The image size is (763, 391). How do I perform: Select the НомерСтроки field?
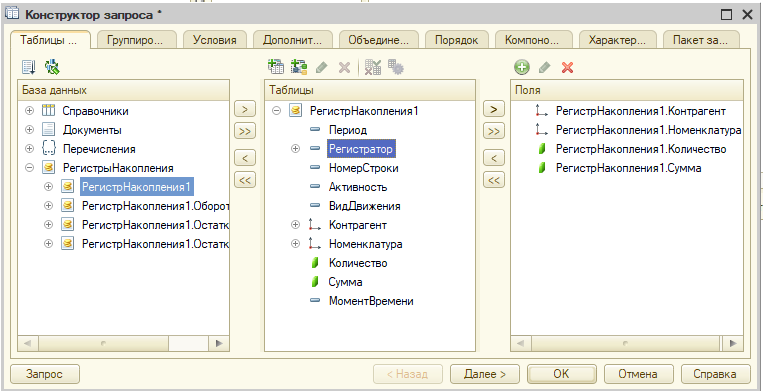(x=363, y=168)
